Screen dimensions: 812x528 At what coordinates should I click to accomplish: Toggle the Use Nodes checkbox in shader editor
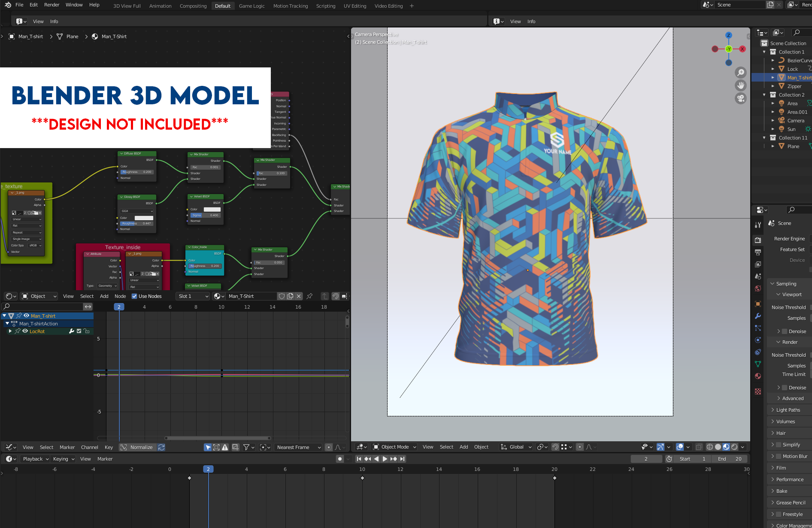(134, 296)
